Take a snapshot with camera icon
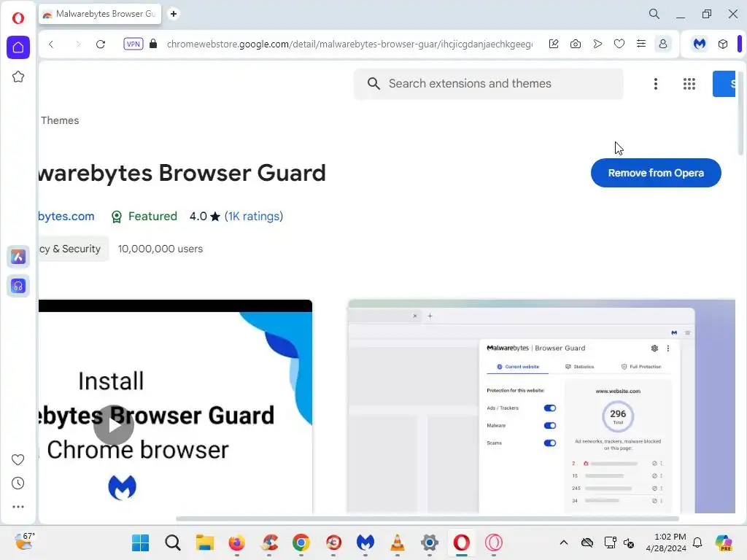The height and width of the screenshot is (560, 747). (576, 44)
